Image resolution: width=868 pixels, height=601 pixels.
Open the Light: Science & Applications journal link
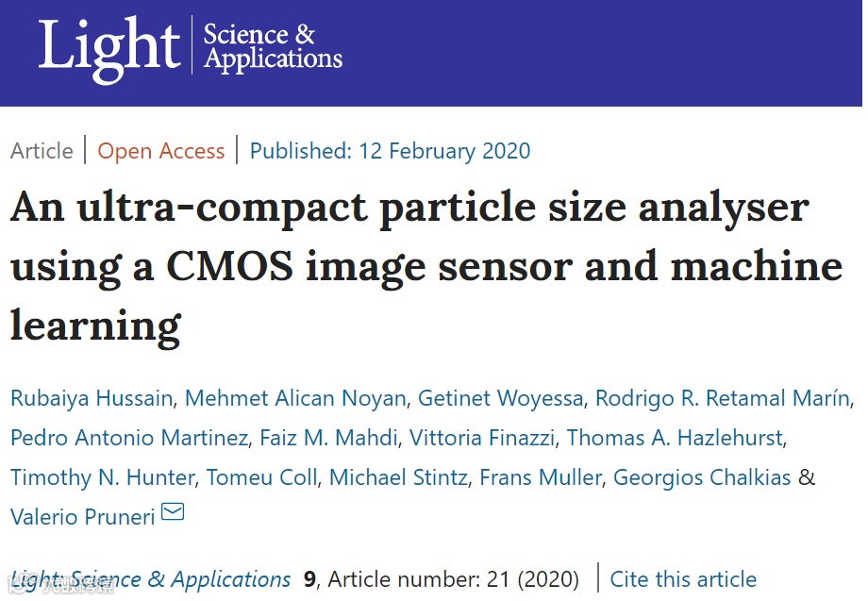(151, 579)
